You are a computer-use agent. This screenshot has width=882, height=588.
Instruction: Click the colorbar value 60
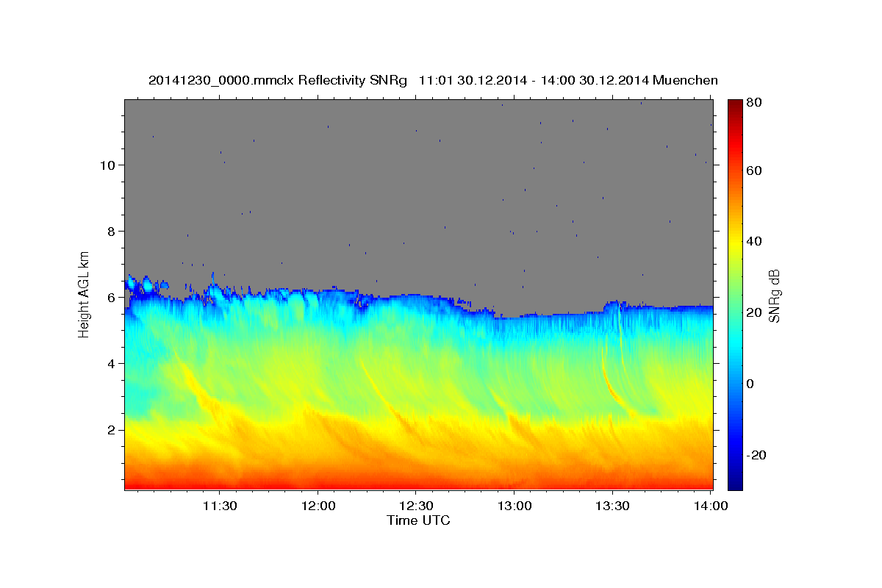[756, 171]
